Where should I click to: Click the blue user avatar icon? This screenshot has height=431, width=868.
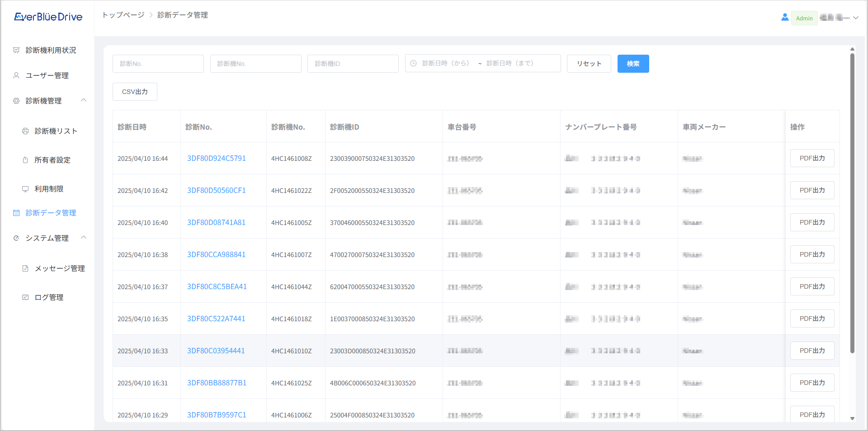coord(785,17)
